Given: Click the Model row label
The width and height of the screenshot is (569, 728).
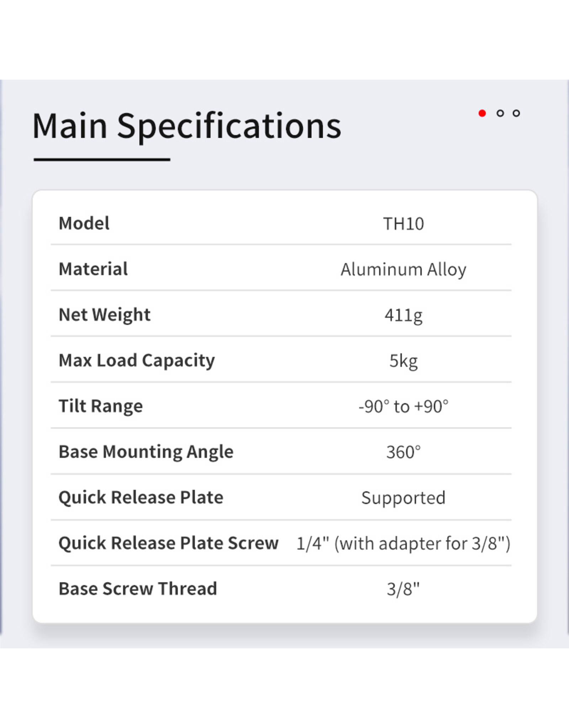Looking at the screenshot, I should coord(84,224).
